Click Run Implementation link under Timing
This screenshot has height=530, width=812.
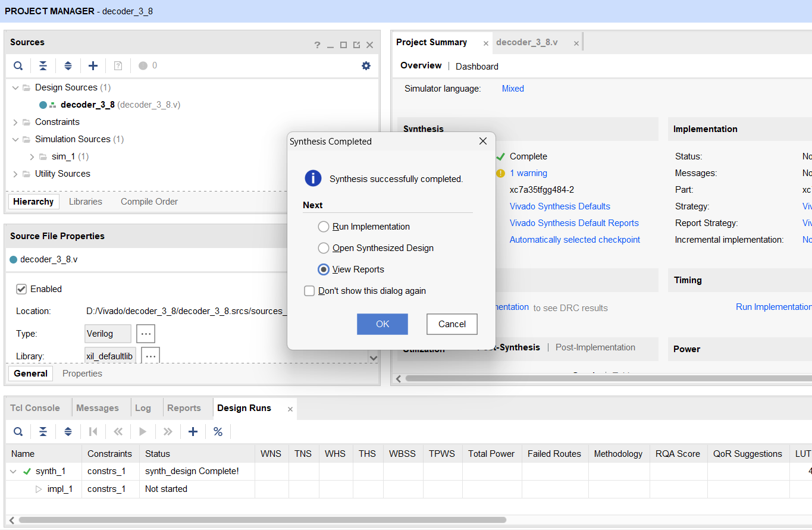[773, 307]
